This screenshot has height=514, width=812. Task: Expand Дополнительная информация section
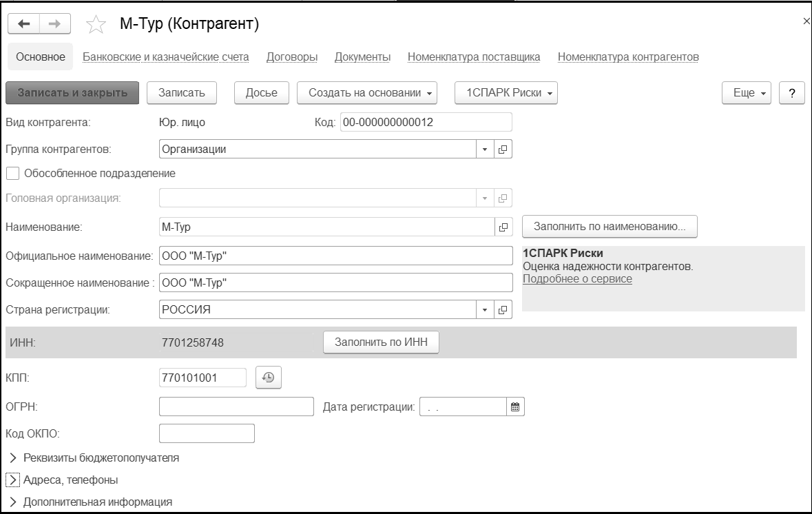click(x=13, y=502)
